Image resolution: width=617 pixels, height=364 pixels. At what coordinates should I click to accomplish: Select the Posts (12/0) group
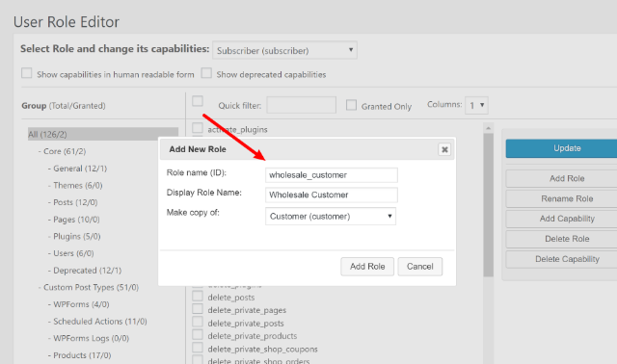75,202
